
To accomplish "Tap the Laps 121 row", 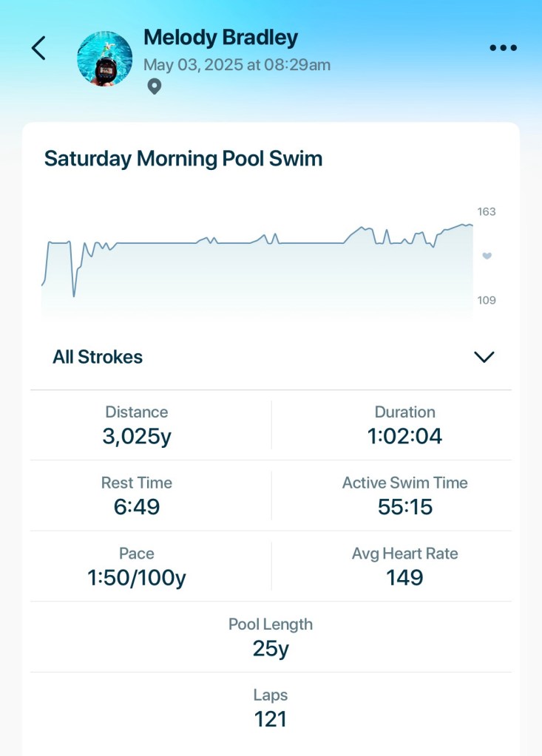I will (271, 707).
